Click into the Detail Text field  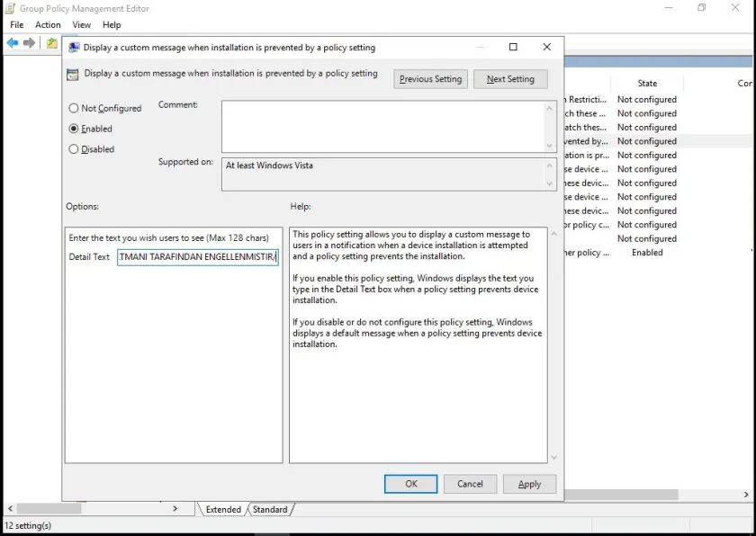(x=197, y=257)
